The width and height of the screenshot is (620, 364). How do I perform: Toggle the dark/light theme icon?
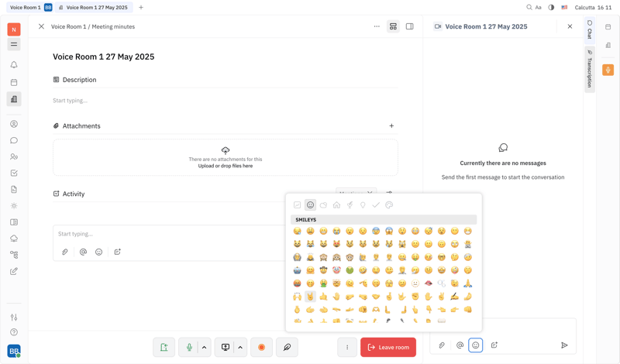pos(551,7)
